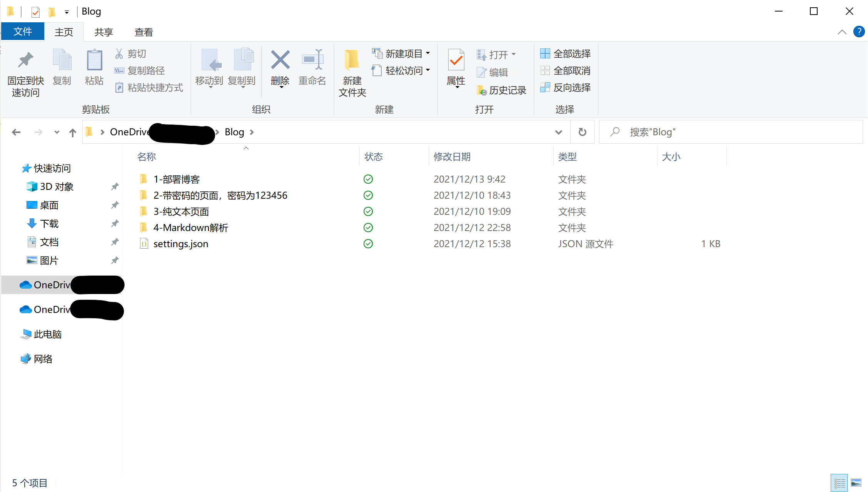Click the Delete (删除) icon in ribbon
This screenshot has height=492, width=868.
280,61
